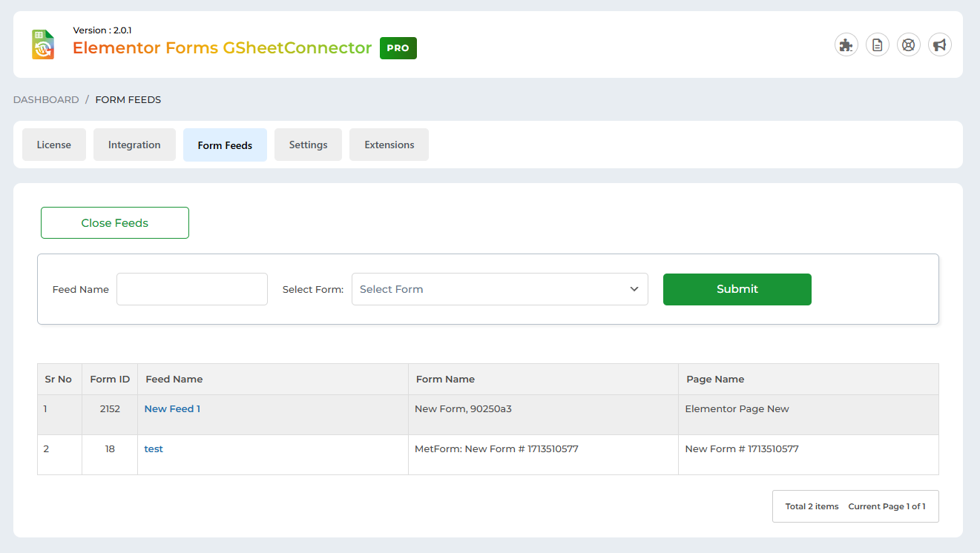Click the puzzle piece plugins icon
Viewport: 980px width, 553px height.
[x=846, y=45]
